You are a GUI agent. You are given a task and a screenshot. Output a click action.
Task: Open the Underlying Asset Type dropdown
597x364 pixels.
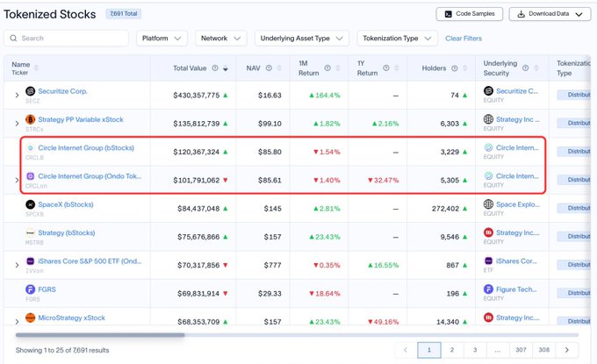(301, 38)
